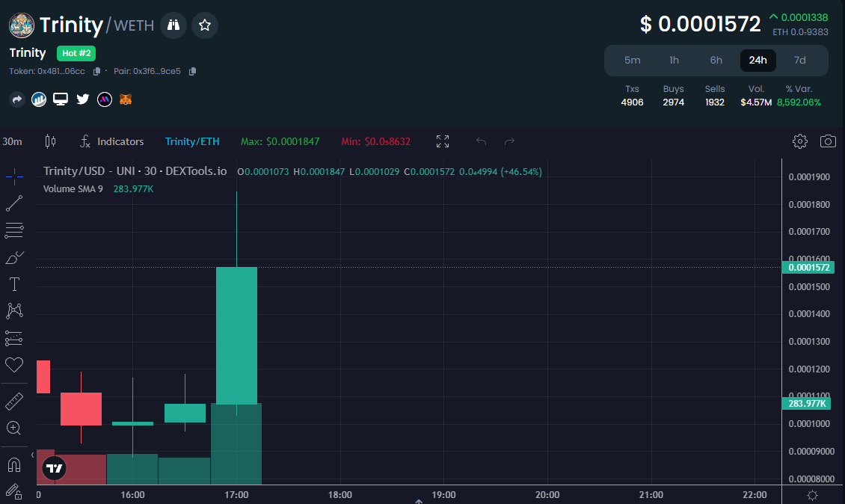Click the Min price value in red

pyautogui.click(x=375, y=141)
